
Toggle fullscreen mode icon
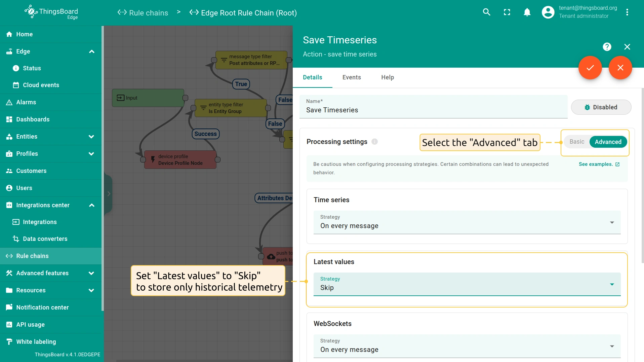tap(507, 12)
